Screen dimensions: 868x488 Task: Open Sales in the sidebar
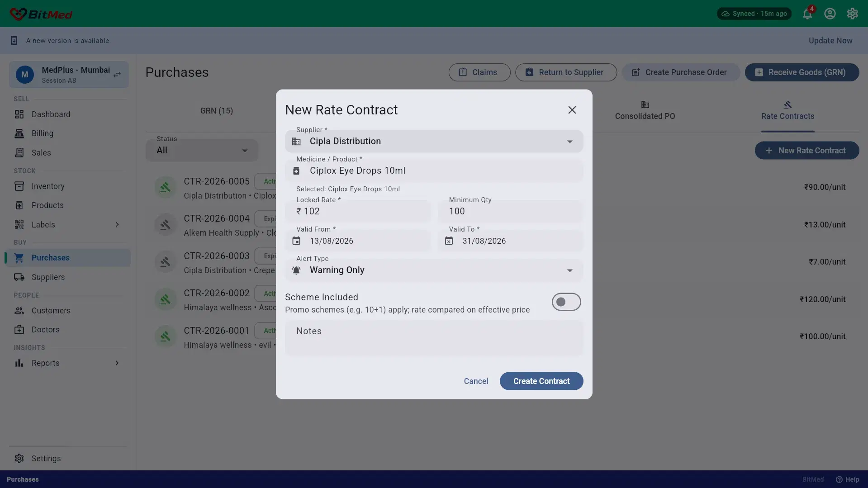(x=68, y=153)
